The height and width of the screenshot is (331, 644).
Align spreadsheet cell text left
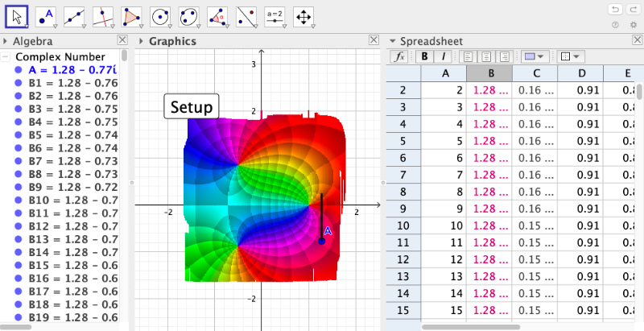pyautogui.click(x=468, y=56)
